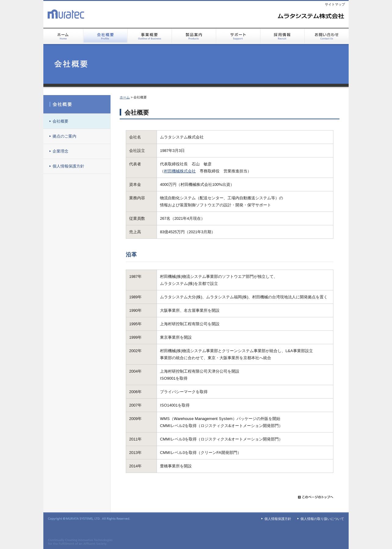Open 個人情報保護方針 in the sidebar

click(x=77, y=166)
